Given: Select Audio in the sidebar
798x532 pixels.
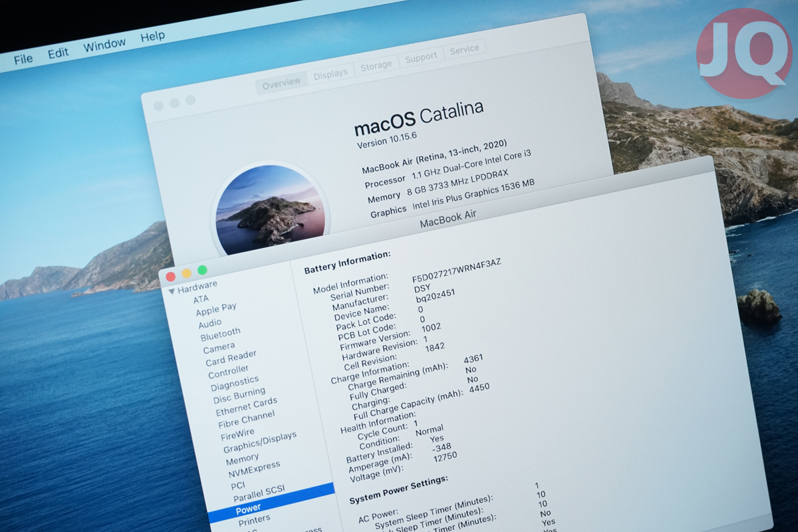Looking at the screenshot, I should click(x=210, y=323).
